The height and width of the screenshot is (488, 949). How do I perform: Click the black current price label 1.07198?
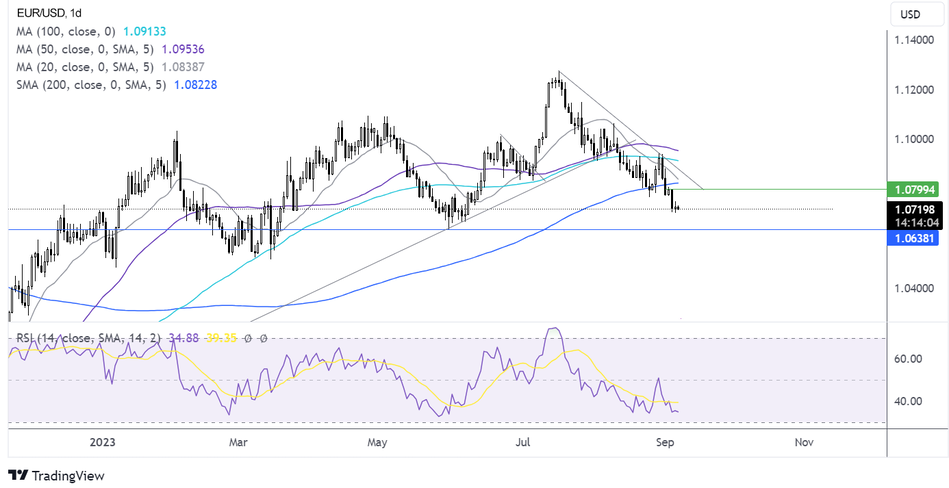pyautogui.click(x=913, y=210)
